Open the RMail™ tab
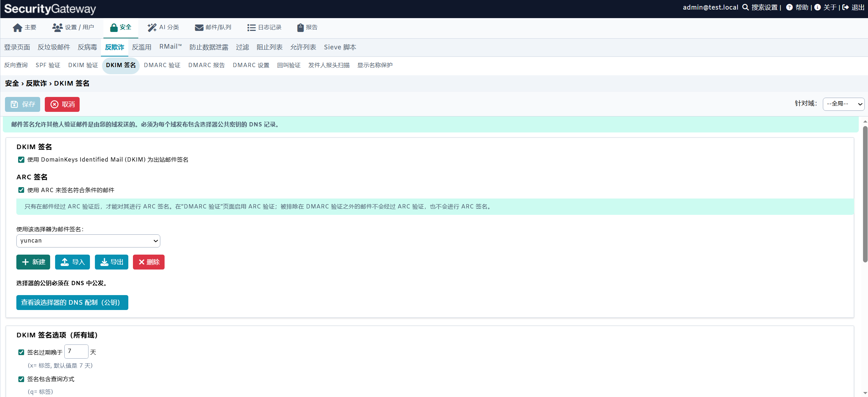This screenshot has height=397, width=868. (171, 47)
